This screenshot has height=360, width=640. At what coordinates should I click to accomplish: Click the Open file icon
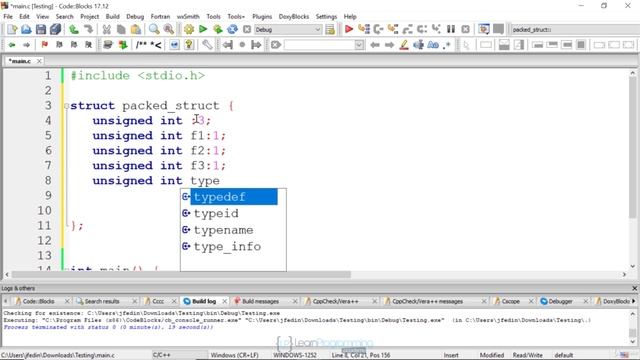26,29
